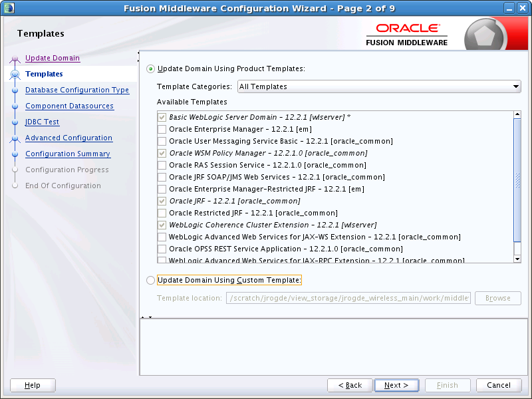The image size is (532, 399).
Task: Open the Database Configuration Type step
Action: 77,90
